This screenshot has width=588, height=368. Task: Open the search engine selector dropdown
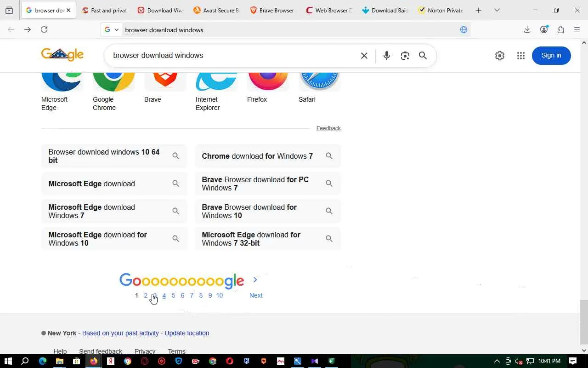click(112, 29)
